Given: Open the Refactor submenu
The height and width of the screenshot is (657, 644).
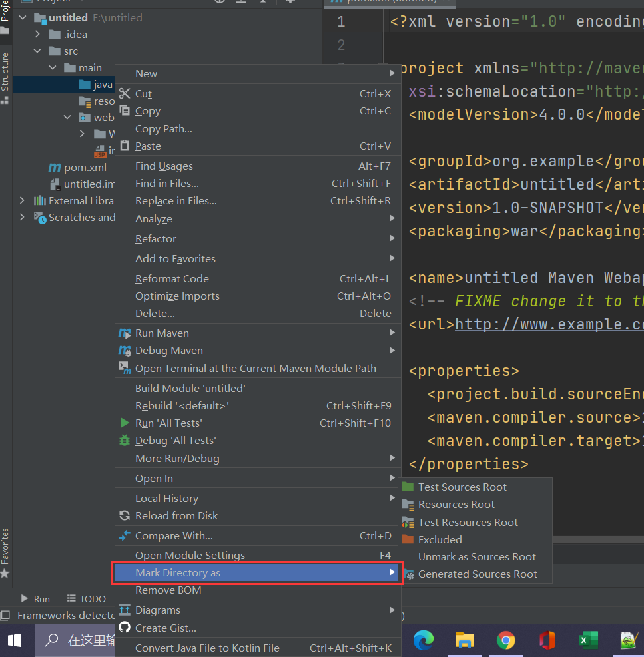Looking at the screenshot, I should [258, 238].
